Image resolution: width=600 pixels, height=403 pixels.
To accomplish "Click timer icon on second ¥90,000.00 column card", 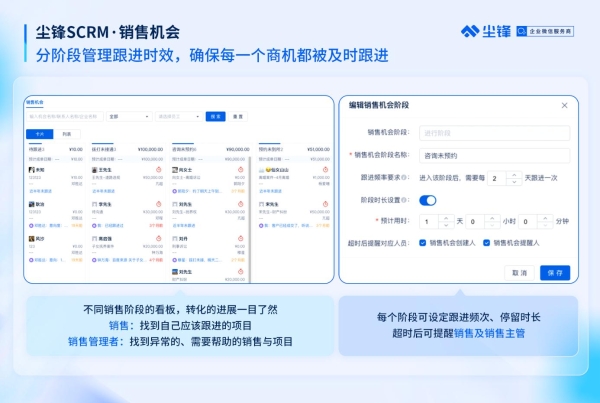I will coord(241,204).
